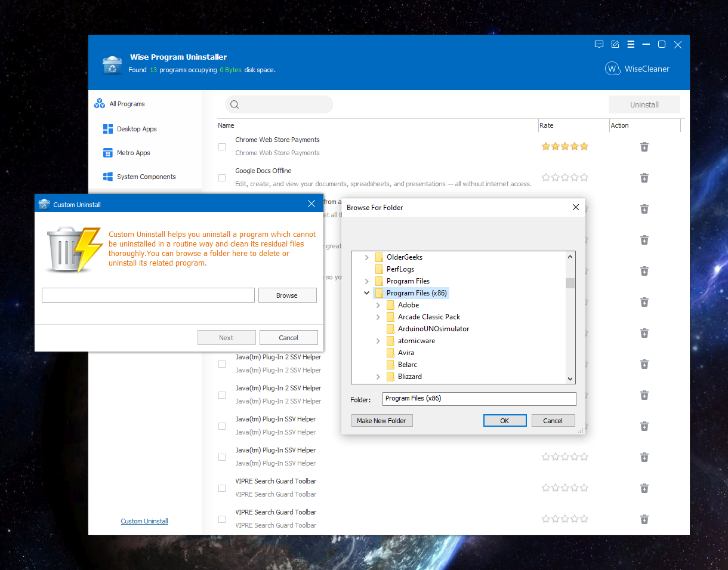This screenshot has height=570, width=728.
Task: Click folder tree scrollbar up arrow
Action: tap(570, 257)
